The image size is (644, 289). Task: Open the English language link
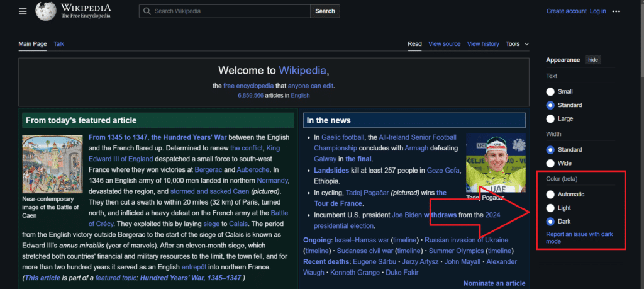(x=300, y=95)
